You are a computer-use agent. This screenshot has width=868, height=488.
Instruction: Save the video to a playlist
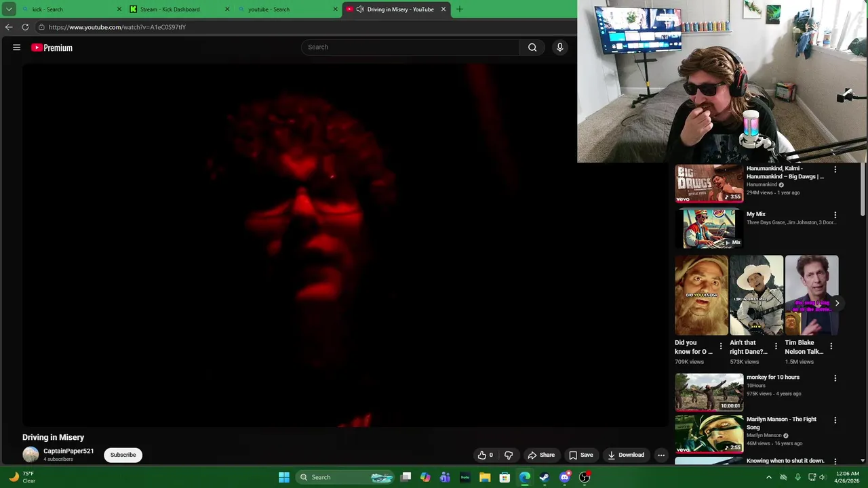[581, 455]
